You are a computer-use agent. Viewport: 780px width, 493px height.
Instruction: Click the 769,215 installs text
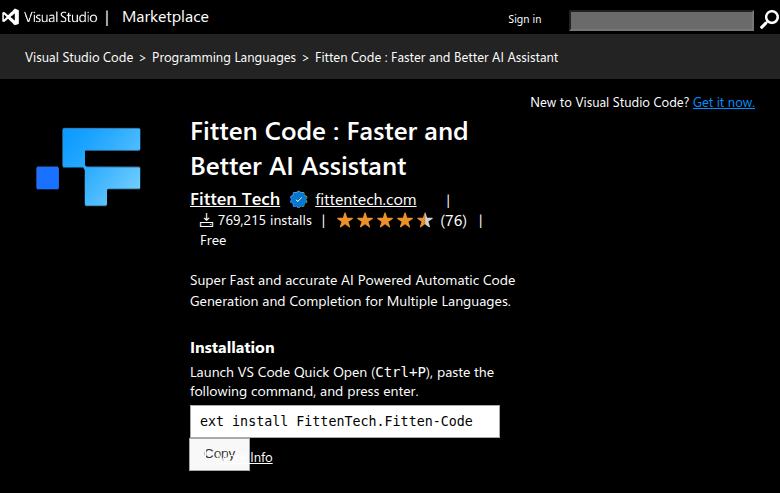(265, 220)
